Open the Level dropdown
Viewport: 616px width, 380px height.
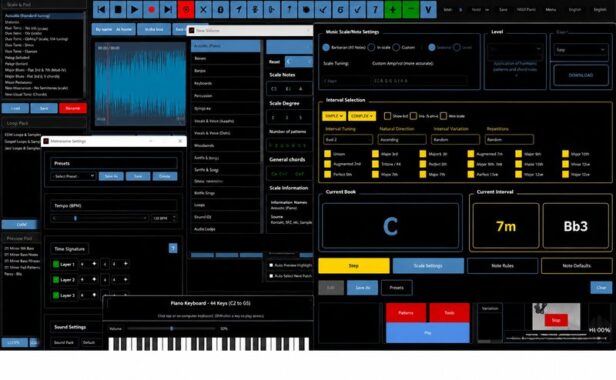[515, 49]
